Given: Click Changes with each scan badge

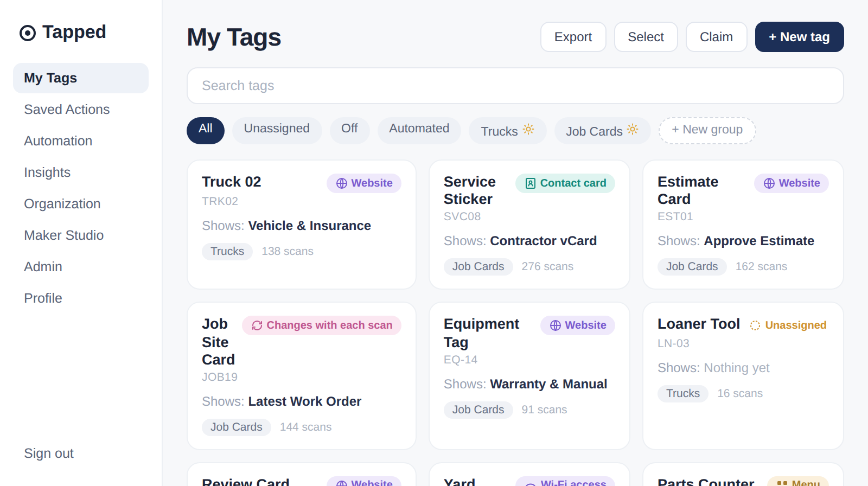Looking at the screenshot, I should tap(322, 325).
